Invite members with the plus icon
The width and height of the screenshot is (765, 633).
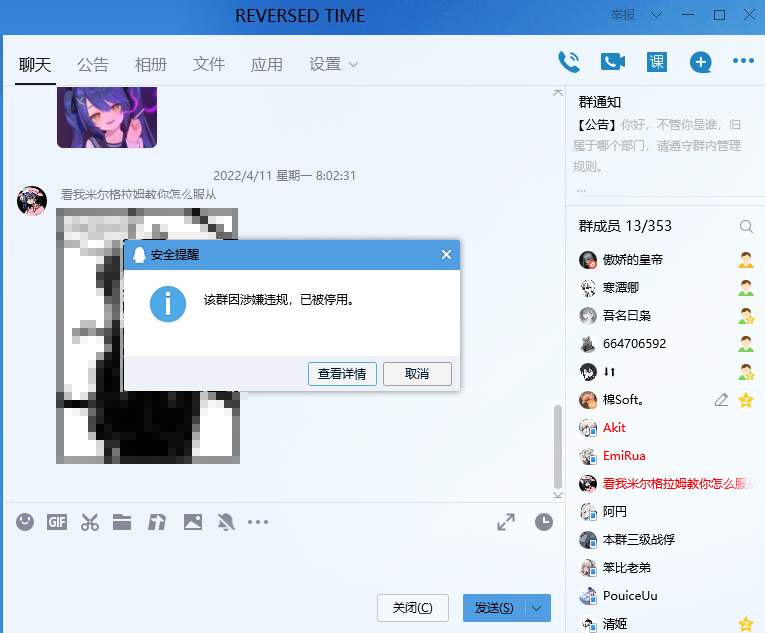point(701,62)
